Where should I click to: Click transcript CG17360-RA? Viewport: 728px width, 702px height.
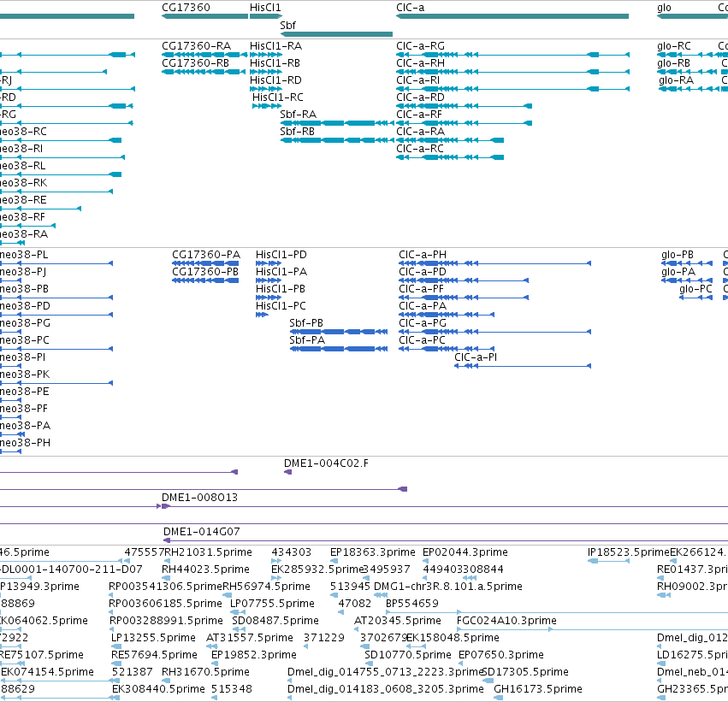[204, 55]
